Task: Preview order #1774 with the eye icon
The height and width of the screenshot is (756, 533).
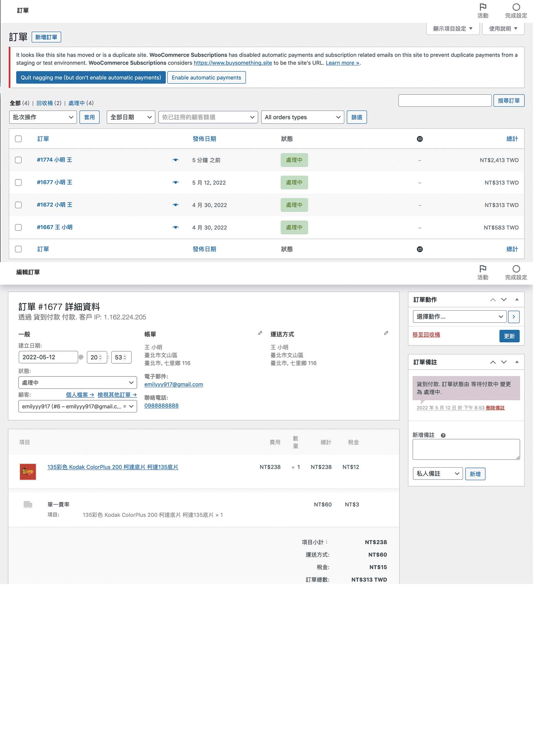Action: coord(176,160)
